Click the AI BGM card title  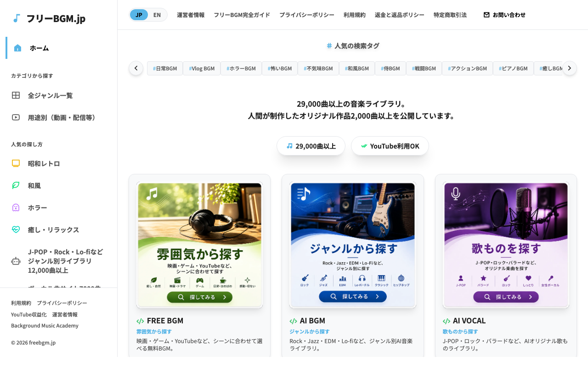point(312,321)
